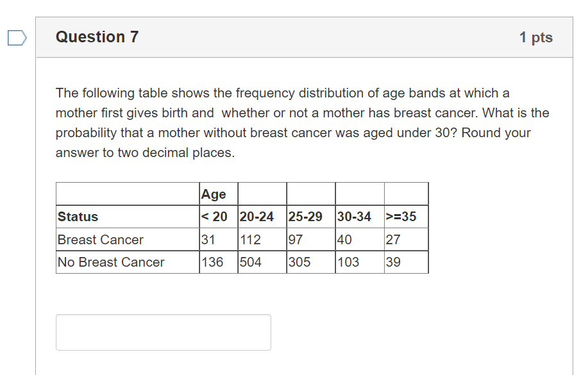Click the '30-34' age band header
This screenshot has height=375, width=588.
(x=353, y=217)
